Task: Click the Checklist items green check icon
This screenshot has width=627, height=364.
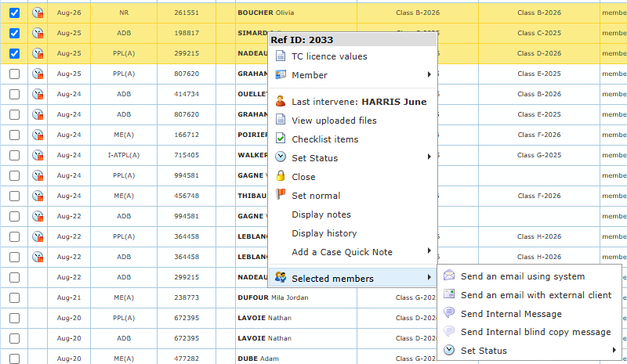Action: click(281, 139)
